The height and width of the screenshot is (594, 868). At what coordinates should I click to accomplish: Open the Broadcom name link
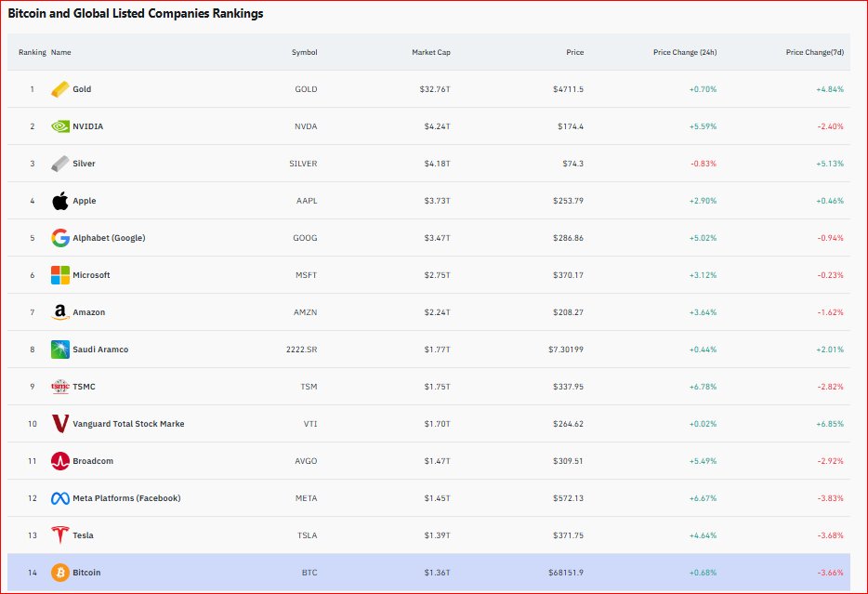[x=93, y=460]
